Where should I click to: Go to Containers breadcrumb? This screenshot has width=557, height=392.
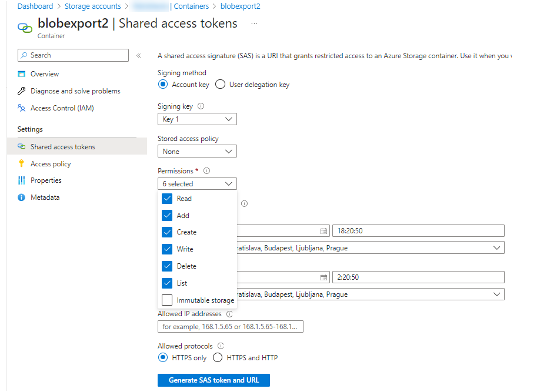(x=191, y=6)
